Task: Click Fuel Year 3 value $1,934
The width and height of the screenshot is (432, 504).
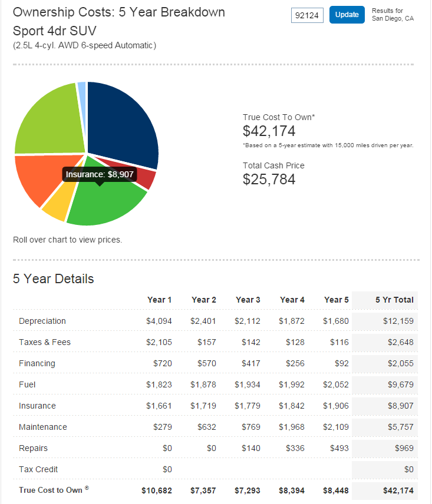Action: 248,384
